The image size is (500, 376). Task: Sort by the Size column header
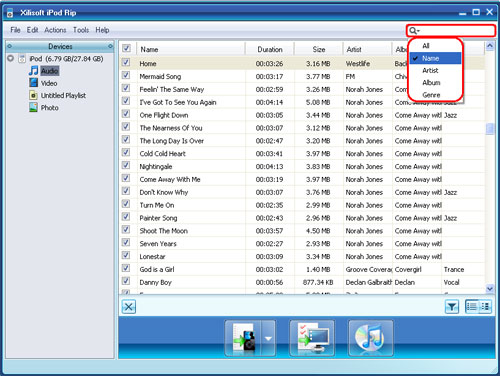[319, 49]
